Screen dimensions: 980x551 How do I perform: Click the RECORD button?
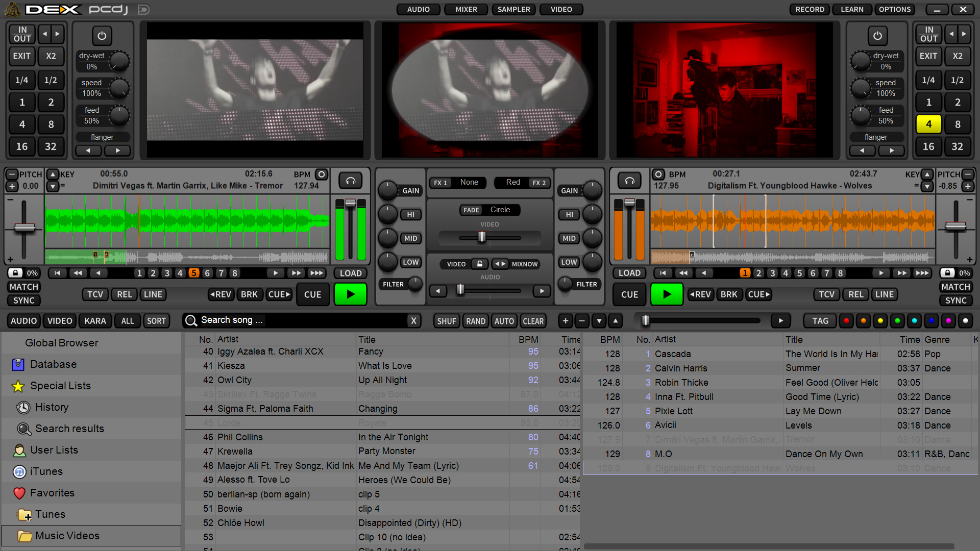(x=810, y=9)
